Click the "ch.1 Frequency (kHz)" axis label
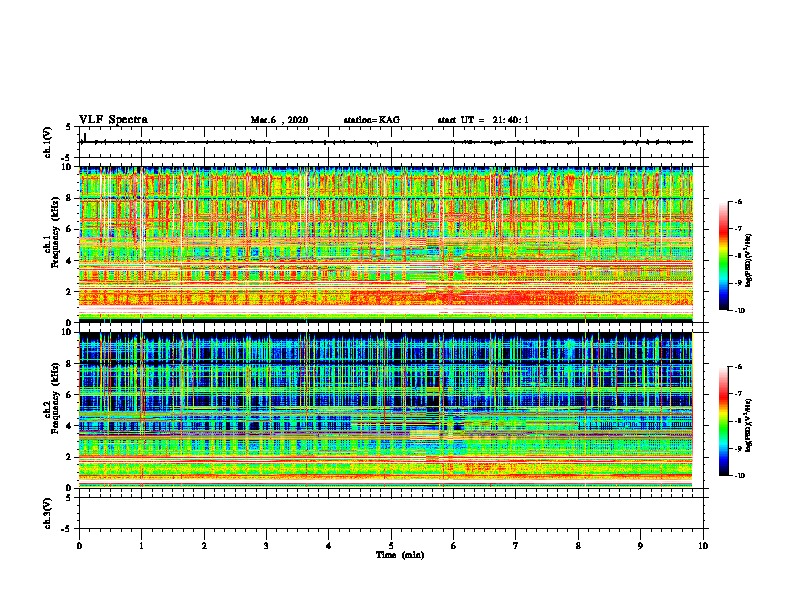The height and width of the screenshot is (612, 792). (51, 232)
